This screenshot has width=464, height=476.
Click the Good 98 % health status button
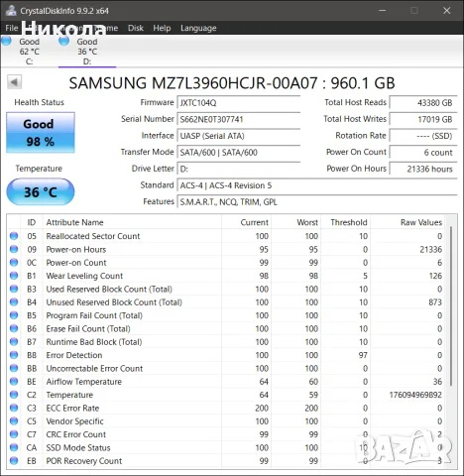41,133
